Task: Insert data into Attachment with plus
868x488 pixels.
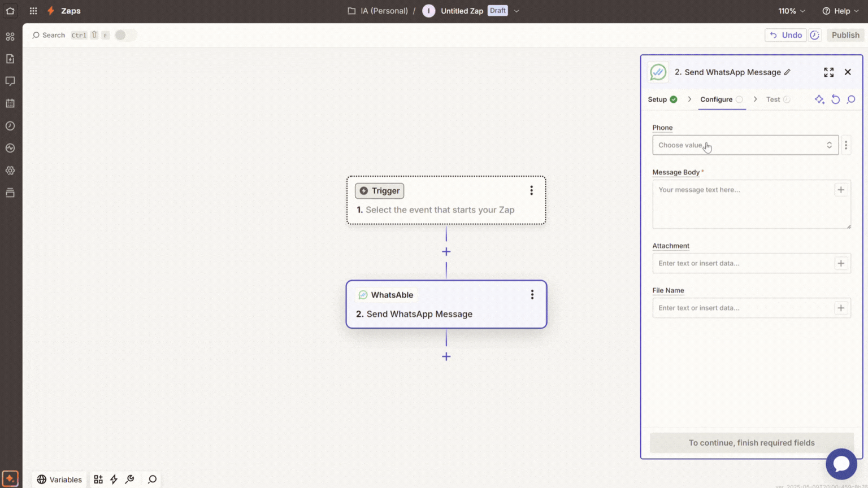Action: click(x=841, y=263)
